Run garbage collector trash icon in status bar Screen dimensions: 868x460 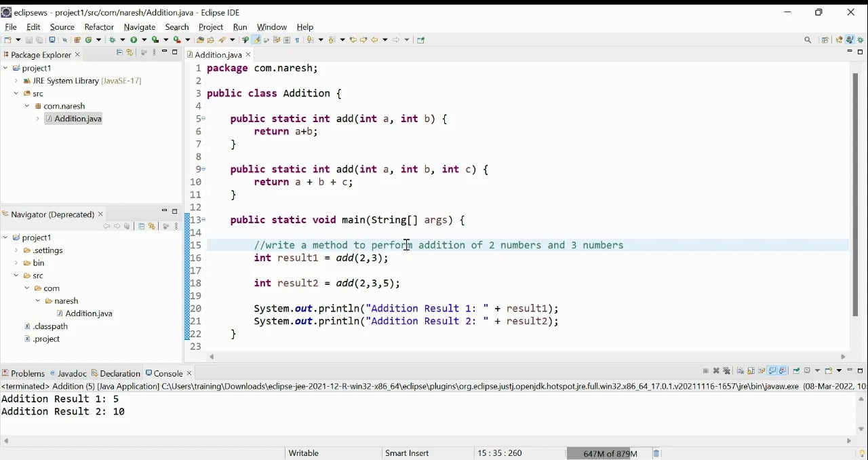(x=656, y=453)
